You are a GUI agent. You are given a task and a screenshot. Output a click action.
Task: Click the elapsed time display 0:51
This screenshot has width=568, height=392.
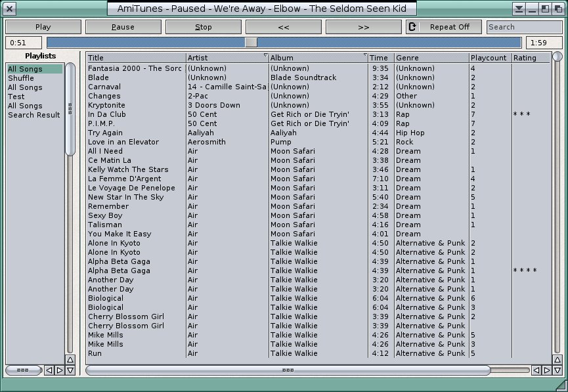(24, 43)
